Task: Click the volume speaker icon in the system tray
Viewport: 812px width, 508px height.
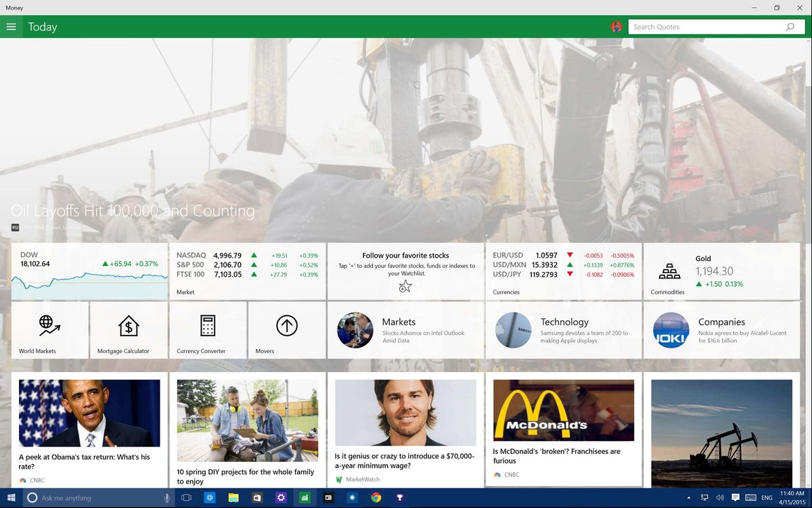Action: tap(719, 498)
